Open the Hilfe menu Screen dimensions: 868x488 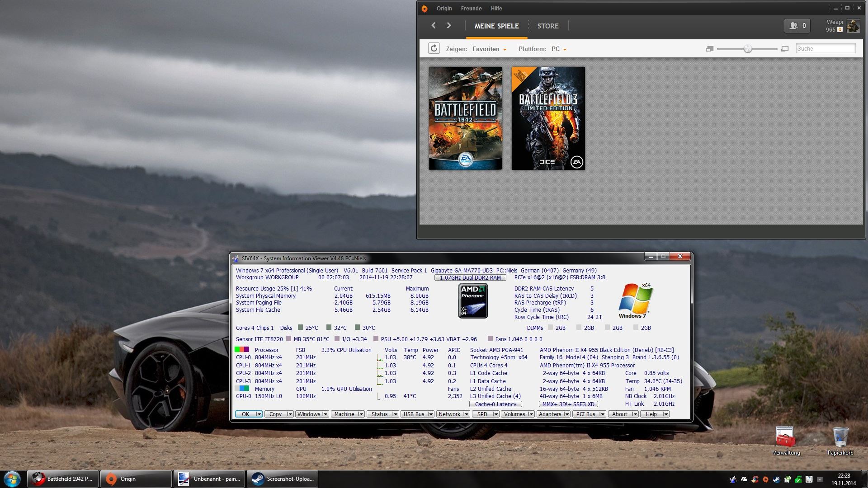pyautogui.click(x=496, y=9)
